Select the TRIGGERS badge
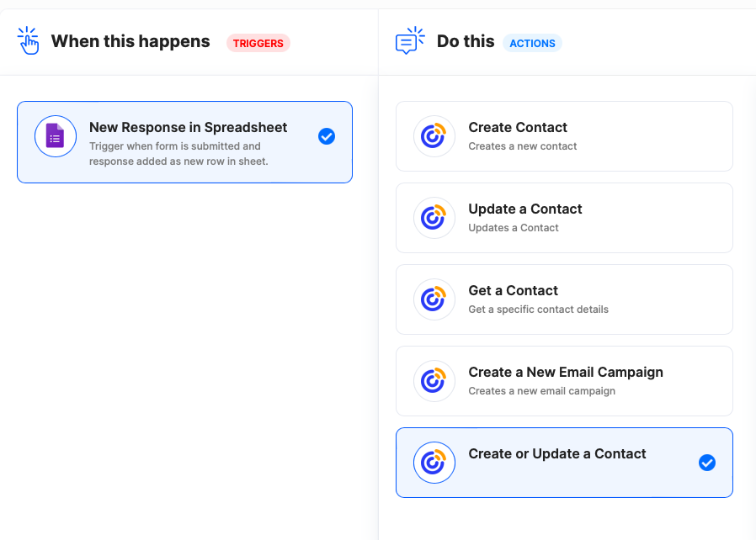Screen dimensions: 756x540 (x=258, y=44)
